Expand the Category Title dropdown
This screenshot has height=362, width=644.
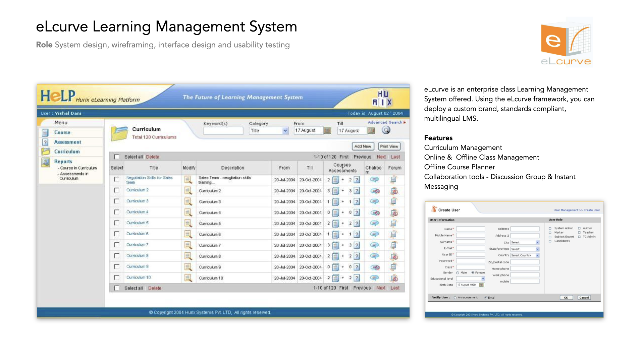(285, 131)
